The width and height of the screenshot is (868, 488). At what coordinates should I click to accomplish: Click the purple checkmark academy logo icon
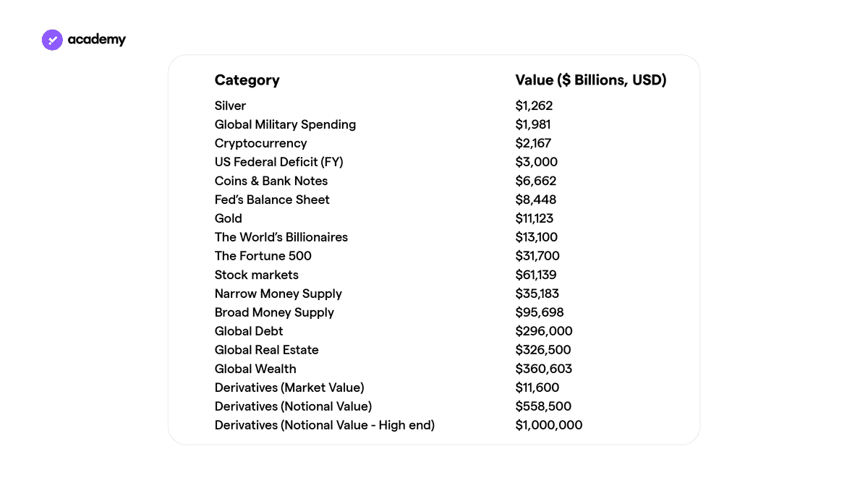pyautogui.click(x=52, y=40)
